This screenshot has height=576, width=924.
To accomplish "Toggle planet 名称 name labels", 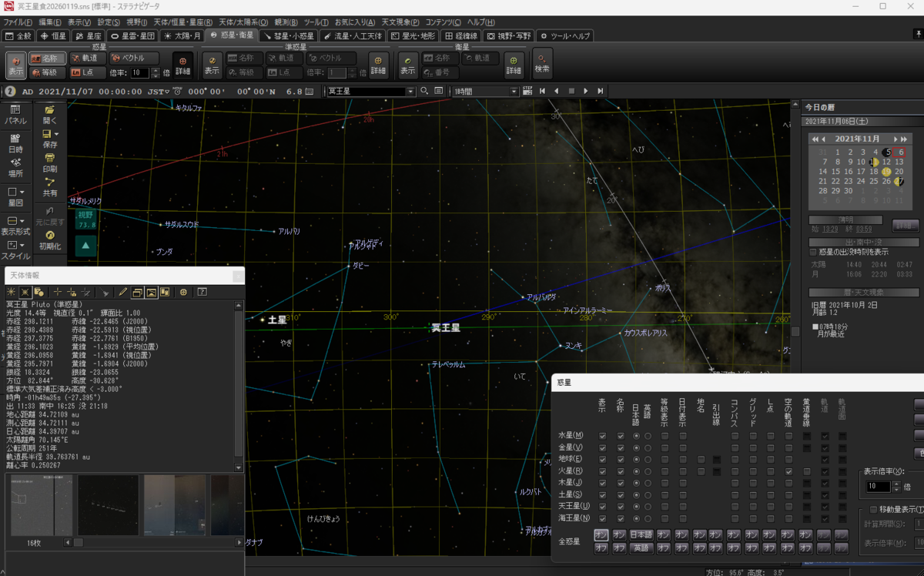I will click(47, 59).
